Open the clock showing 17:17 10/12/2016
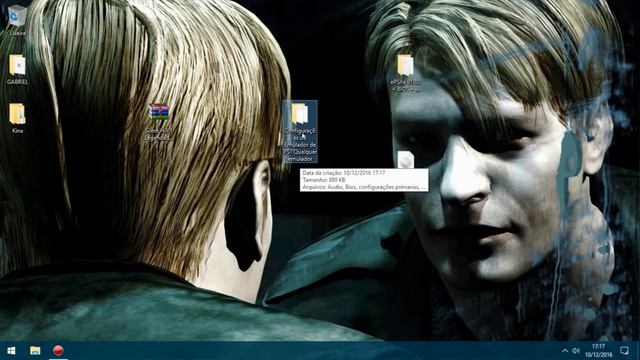This screenshot has width=640, height=360. click(x=598, y=351)
